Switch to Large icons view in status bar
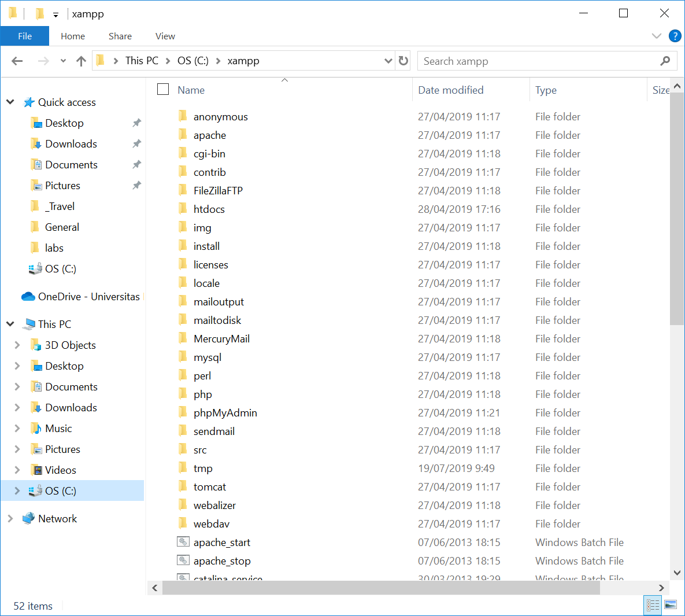685x616 pixels. 671,605
